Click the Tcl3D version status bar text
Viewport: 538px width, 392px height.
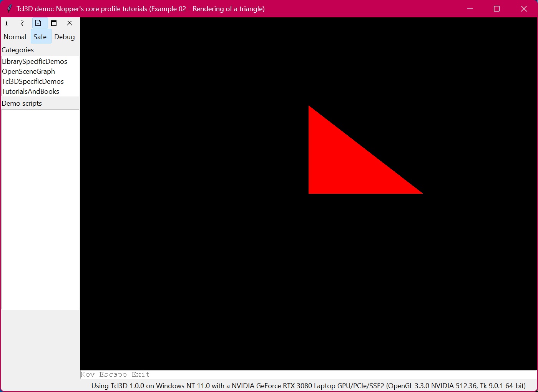308,385
